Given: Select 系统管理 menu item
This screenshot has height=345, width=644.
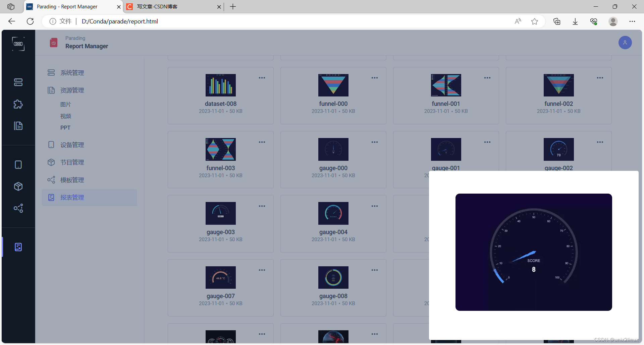Looking at the screenshot, I should pyautogui.click(x=90, y=73).
